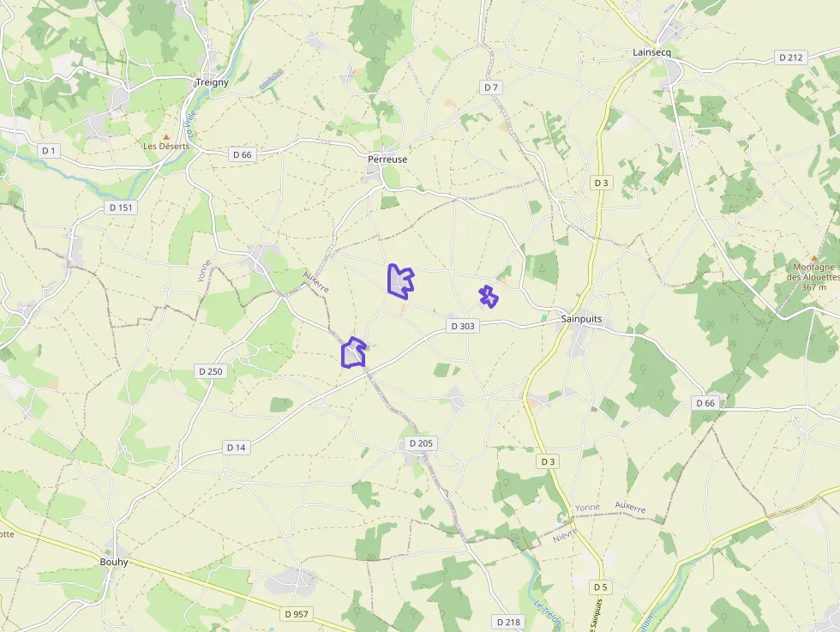Viewport: 840px width, 632px height.
Task: Click the small purple star-shaped outline
Action: tap(488, 297)
